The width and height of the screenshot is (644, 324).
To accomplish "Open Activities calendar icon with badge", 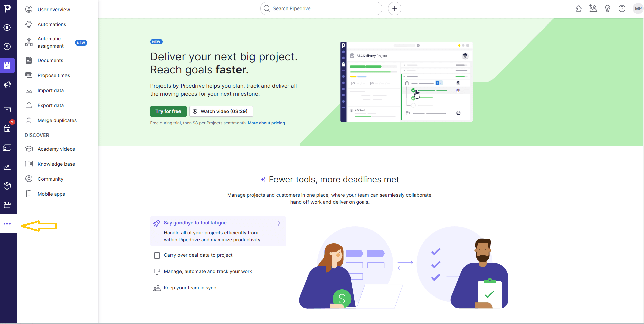I will [7, 128].
